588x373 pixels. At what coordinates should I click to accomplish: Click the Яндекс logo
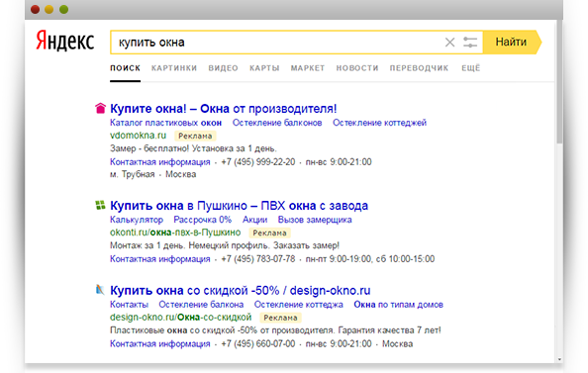coord(65,41)
